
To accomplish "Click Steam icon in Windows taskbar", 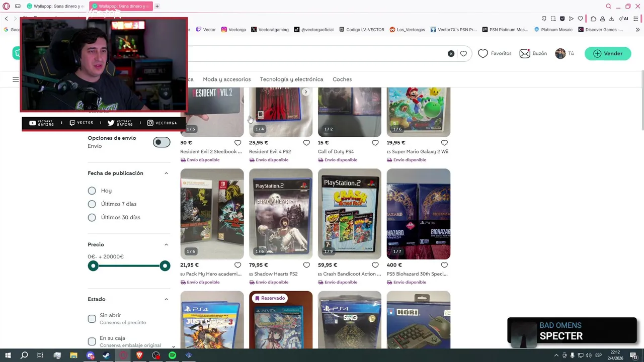I will (106, 355).
